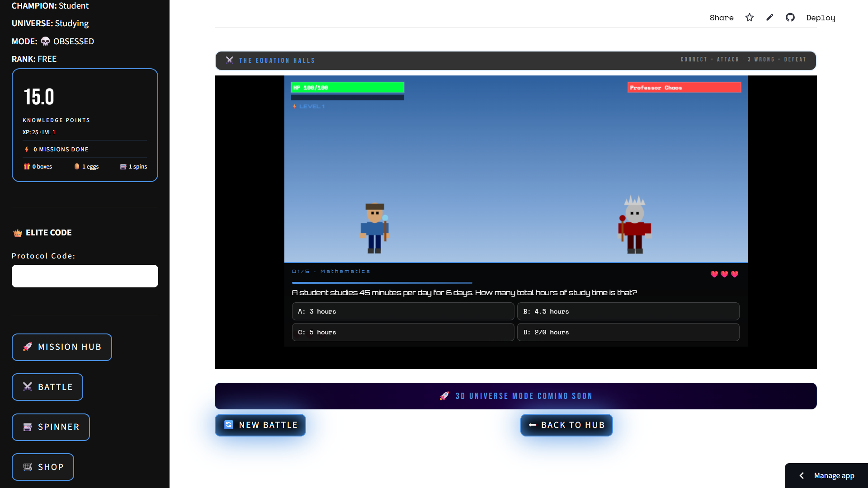
Task: Click the green player HP bar
Action: (x=347, y=88)
